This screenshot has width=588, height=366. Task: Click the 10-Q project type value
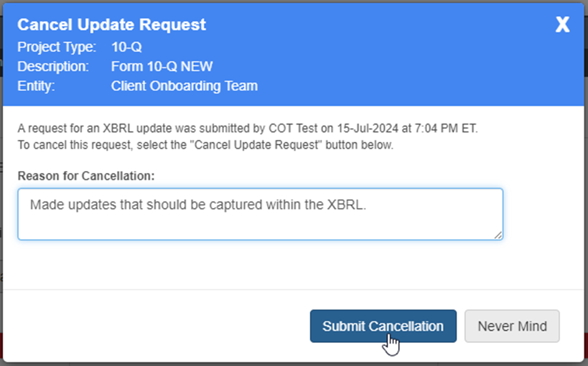126,47
